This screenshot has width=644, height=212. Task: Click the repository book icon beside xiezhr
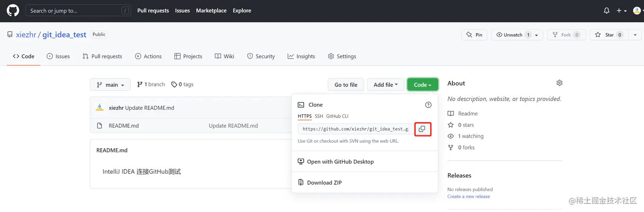tap(10, 34)
